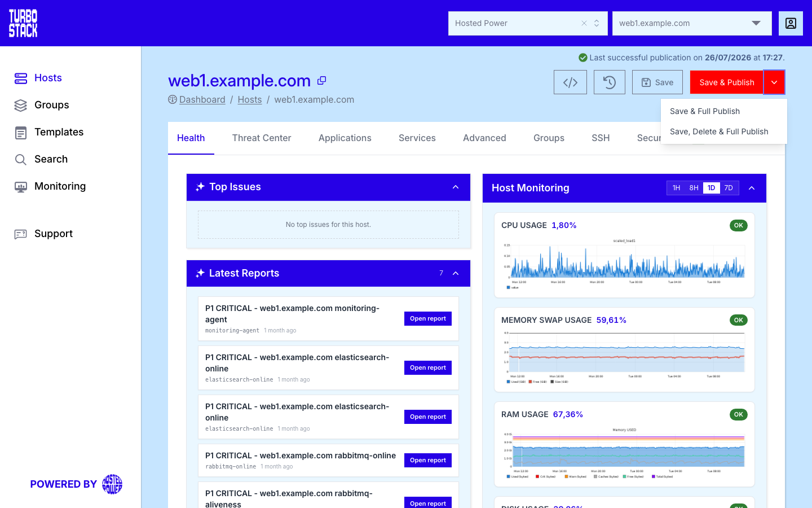Clear the Hosted Power selection

(x=584, y=23)
